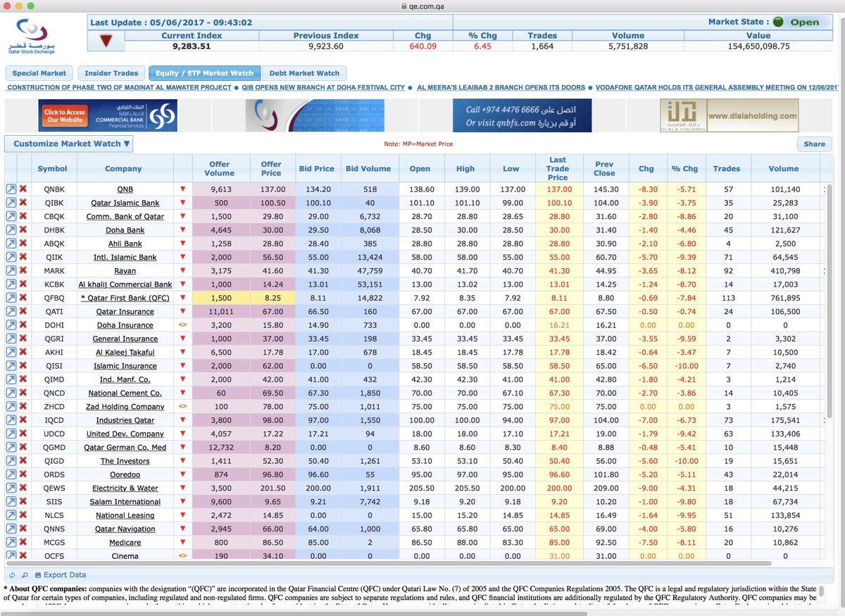Open QEWS details via blue arrow icon

point(11,488)
